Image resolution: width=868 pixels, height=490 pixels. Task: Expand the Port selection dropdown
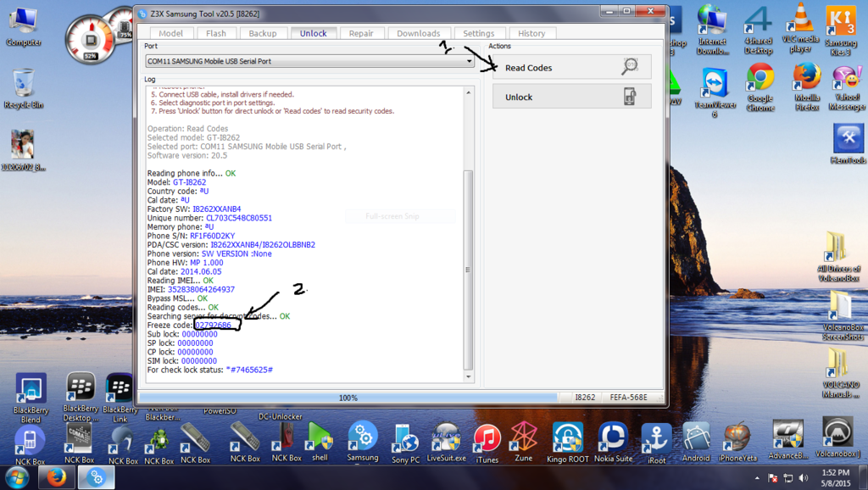tap(469, 62)
